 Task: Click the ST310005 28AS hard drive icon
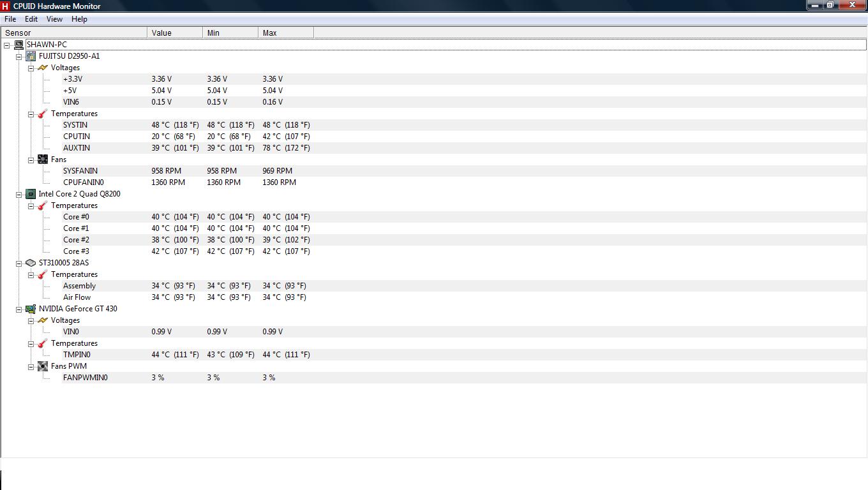click(x=31, y=263)
